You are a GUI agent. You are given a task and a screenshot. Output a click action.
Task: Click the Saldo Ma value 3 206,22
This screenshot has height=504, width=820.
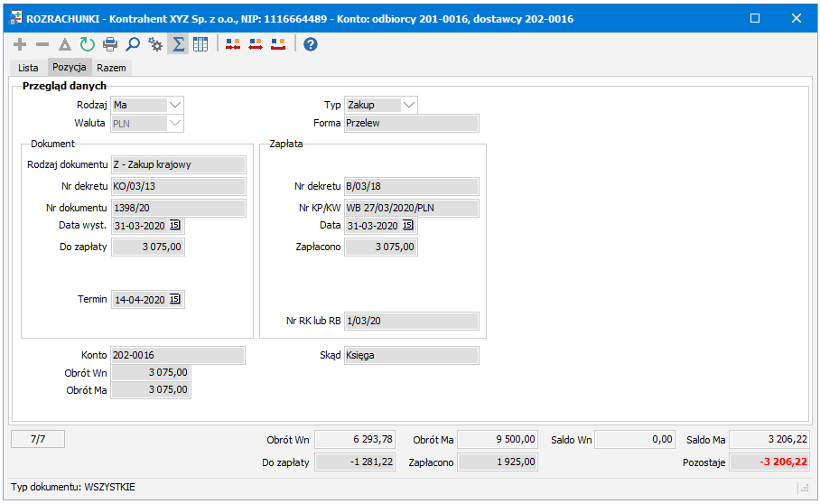pos(769,440)
